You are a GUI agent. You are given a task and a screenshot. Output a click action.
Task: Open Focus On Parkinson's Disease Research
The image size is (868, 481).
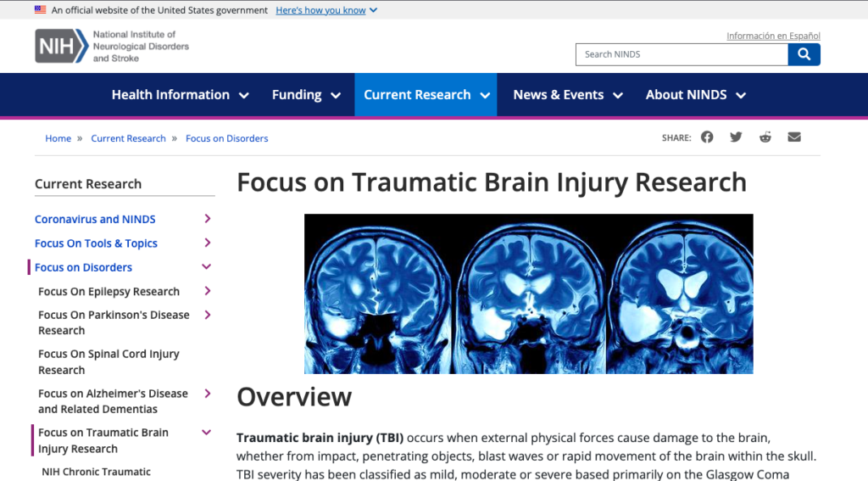pyautogui.click(x=114, y=322)
